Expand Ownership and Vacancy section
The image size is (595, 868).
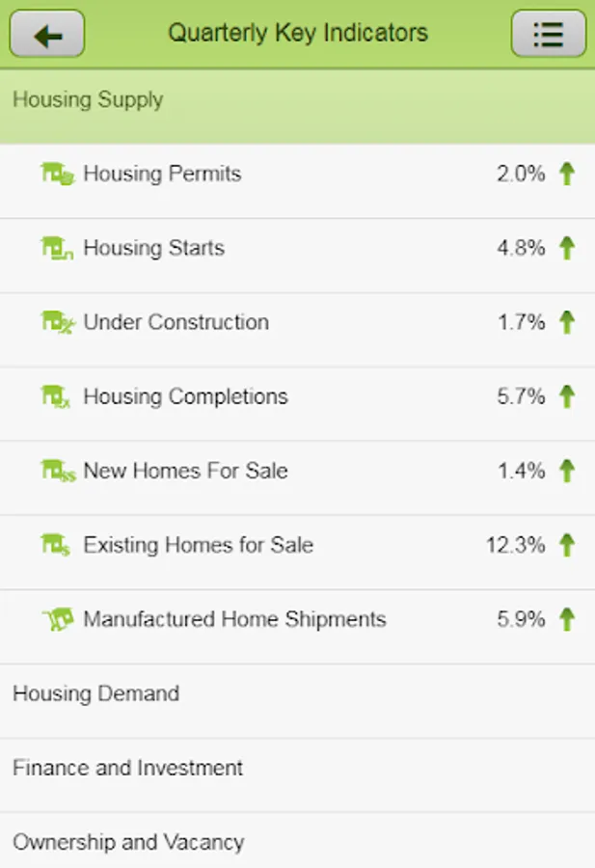click(x=128, y=842)
